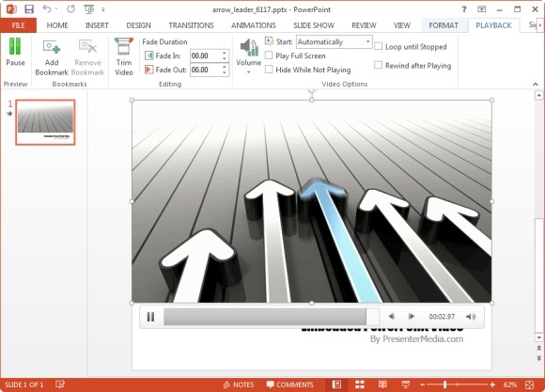Increase the Fade Out duration
The height and width of the screenshot is (392, 545).
[225, 67]
